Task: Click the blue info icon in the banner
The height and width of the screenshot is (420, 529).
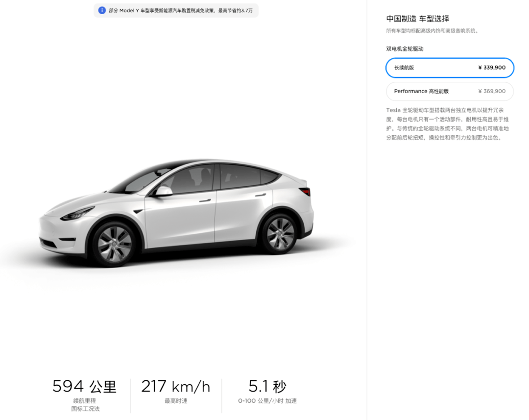Action: pyautogui.click(x=102, y=10)
